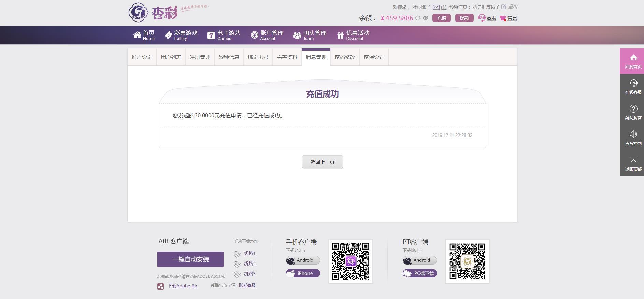
Task: Download mobile client iPhone button
Action: [x=303, y=273]
